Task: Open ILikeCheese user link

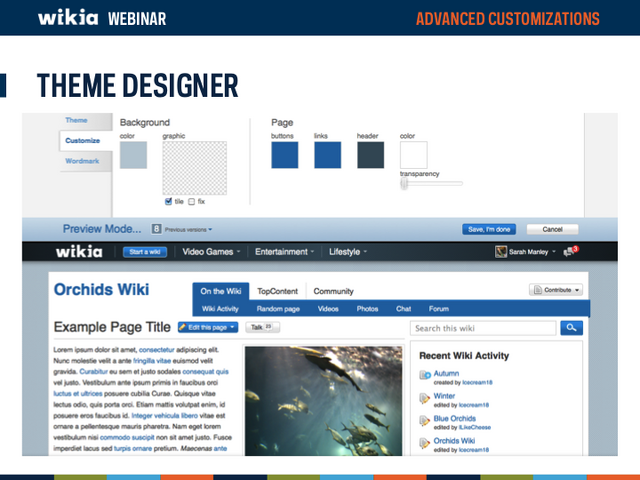Action: (x=475, y=427)
